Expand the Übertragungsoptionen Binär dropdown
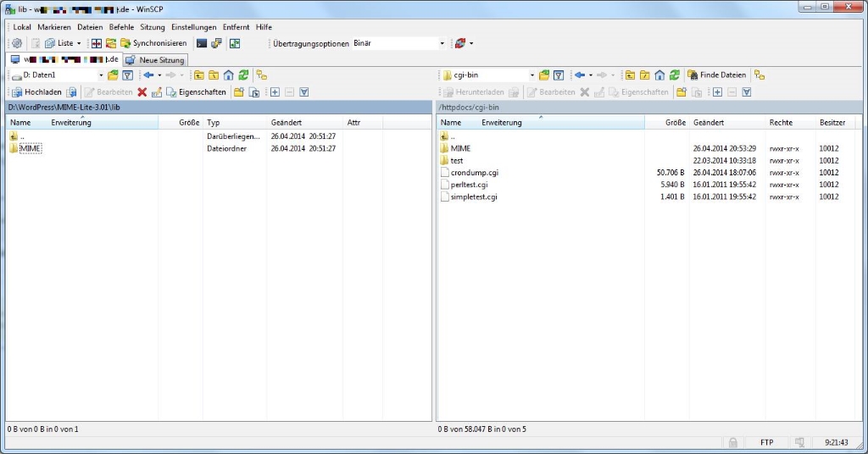Image resolution: width=868 pixels, height=454 pixels. point(442,43)
